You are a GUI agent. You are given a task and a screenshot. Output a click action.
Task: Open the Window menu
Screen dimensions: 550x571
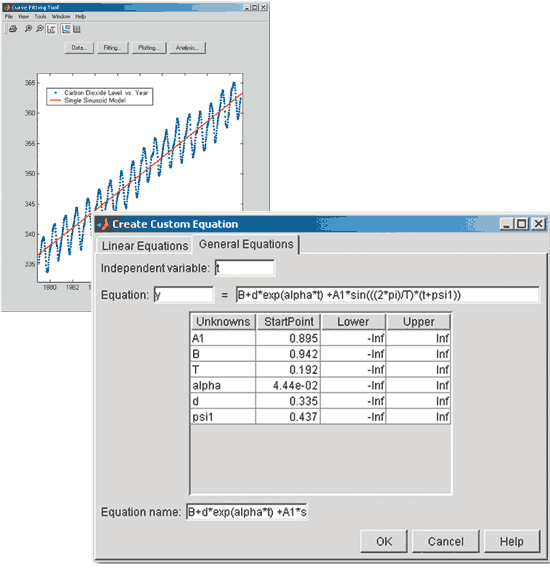61,16
